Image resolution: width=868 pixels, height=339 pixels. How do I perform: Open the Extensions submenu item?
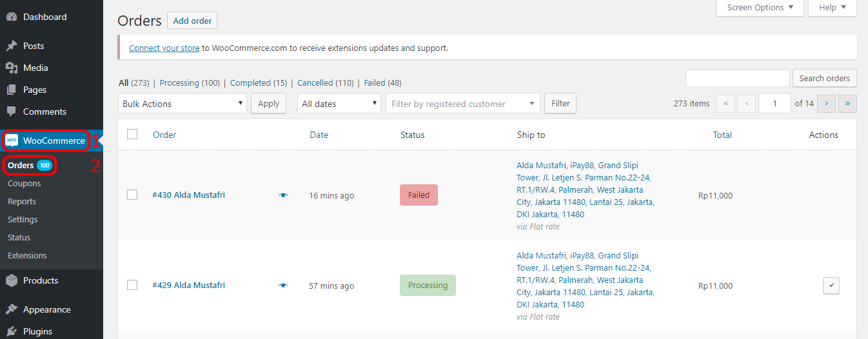[27, 256]
